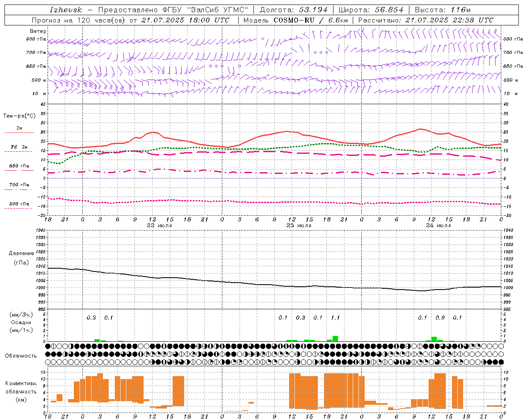
Task: Select the Осадки precipitation label
Action: [21, 322]
